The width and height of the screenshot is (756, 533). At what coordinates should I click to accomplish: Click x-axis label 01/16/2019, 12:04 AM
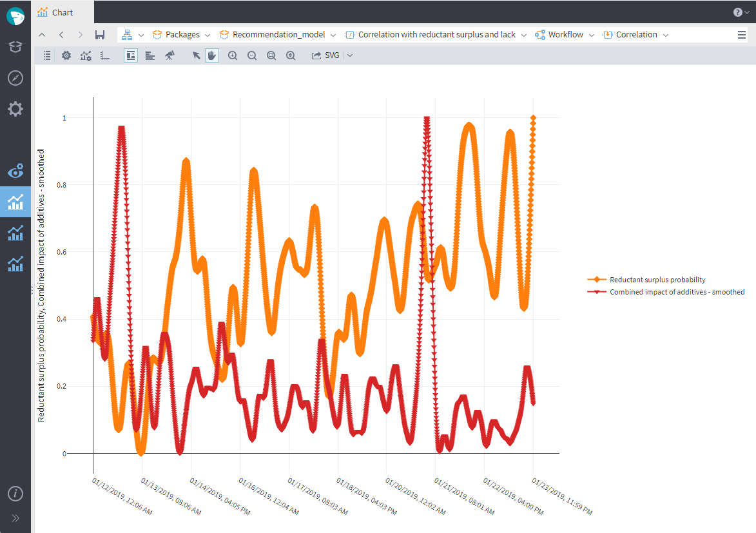click(269, 496)
